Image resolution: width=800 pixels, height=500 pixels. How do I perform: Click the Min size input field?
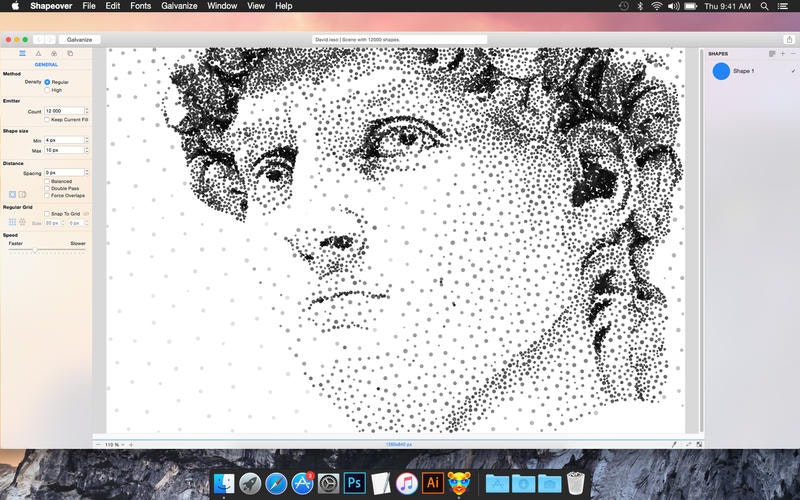pyautogui.click(x=64, y=140)
